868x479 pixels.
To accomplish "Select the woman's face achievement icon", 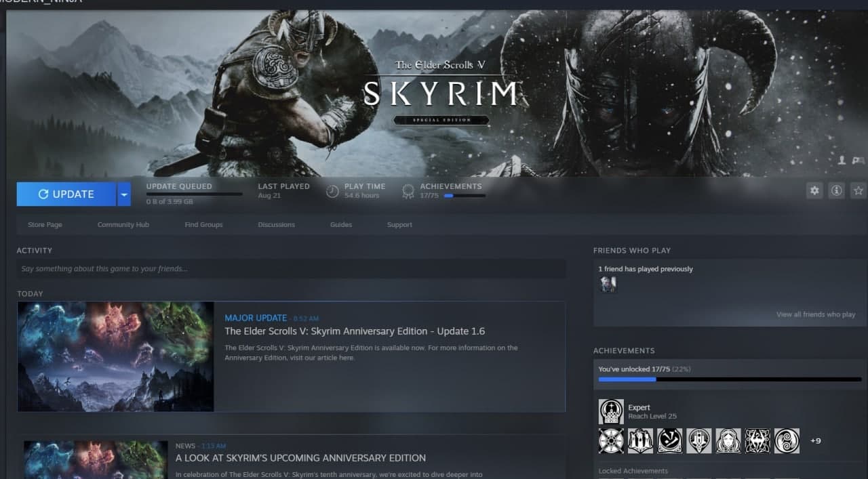I will 728,441.
